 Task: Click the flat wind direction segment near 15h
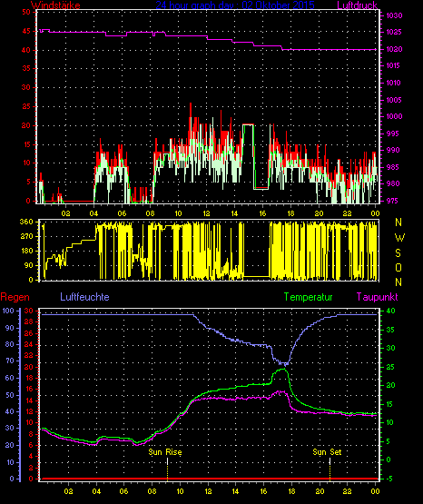(256, 276)
